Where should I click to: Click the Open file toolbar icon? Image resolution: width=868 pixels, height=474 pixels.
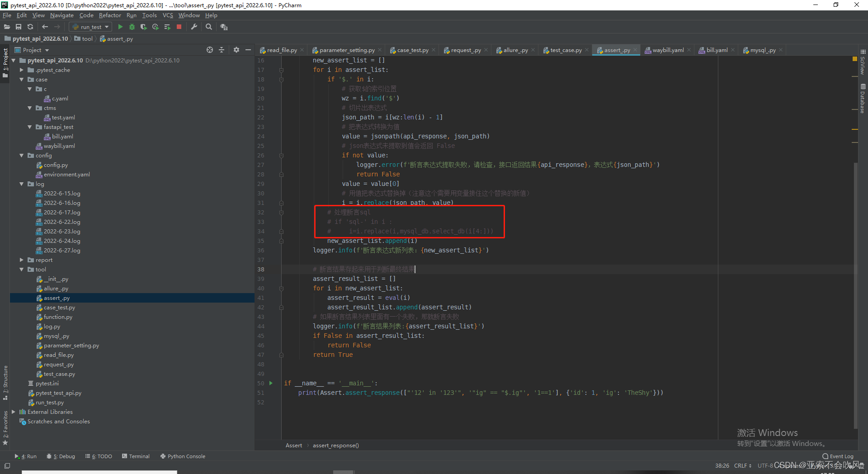coord(7,27)
